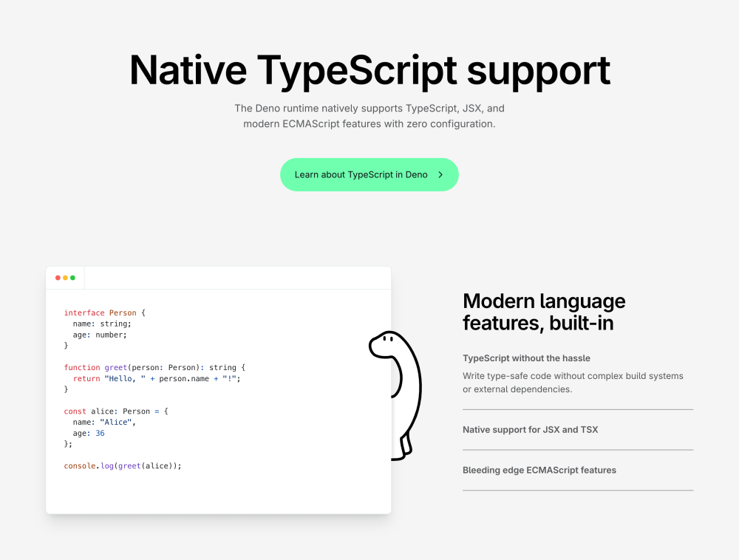Click the 'age: number;' code line

click(100, 335)
